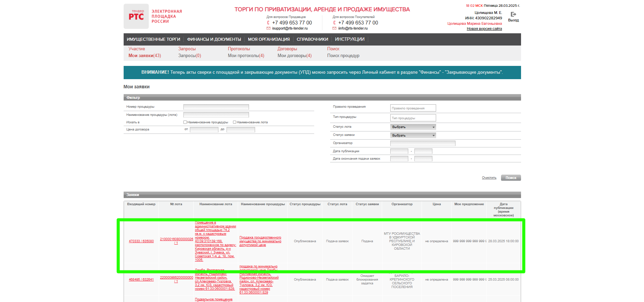
Task: Click date cell 28.03.2025 18:00:00
Action: [503, 241]
